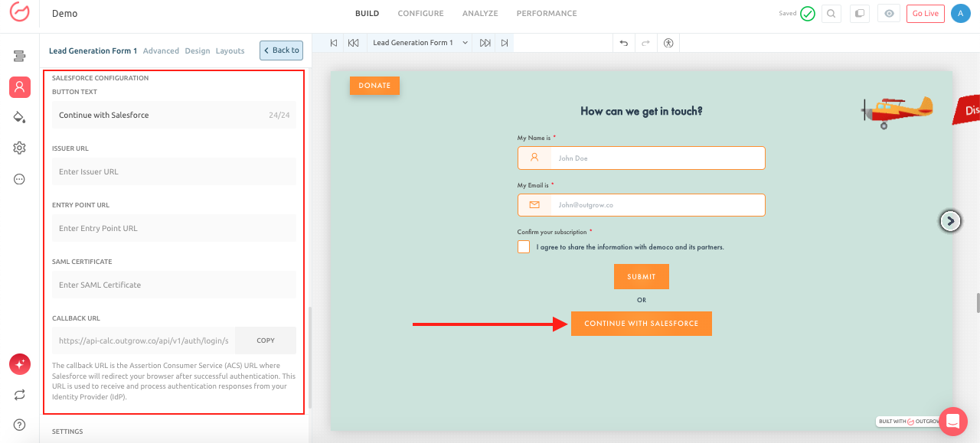Viewport: 980px width, 443px height.
Task: Open the help question mark icon
Action: pos(20,425)
